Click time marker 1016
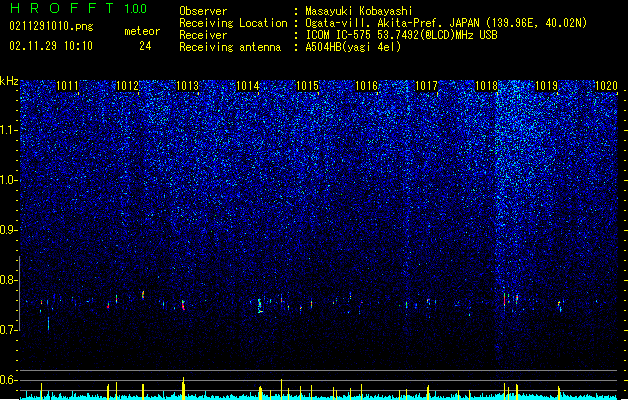Image resolution: width=629 pixels, height=400 pixels. (x=366, y=86)
